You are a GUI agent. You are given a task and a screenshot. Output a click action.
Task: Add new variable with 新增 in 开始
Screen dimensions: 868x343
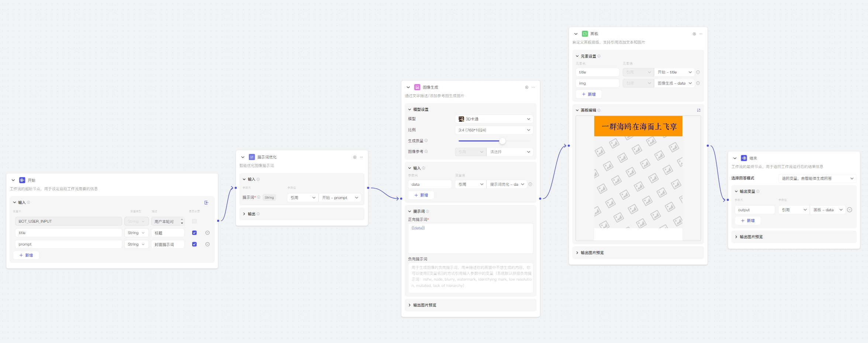(26, 255)
